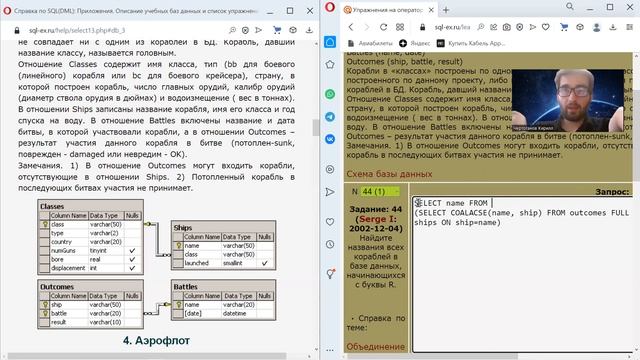
Task: Open exercise number dropdown 44 (1)
Action: [380, 191]
